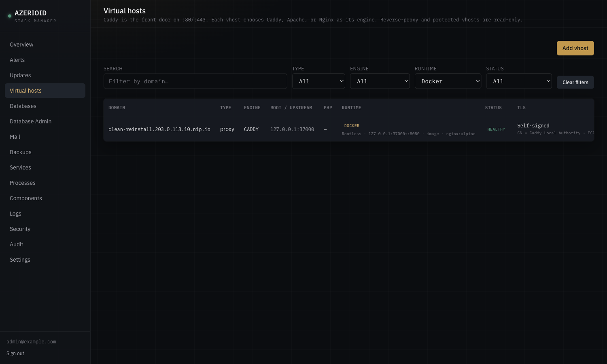Image resolution: width=607 pixels, height=364 pixels.
Task: Navigate to Security
Action: 45,229
